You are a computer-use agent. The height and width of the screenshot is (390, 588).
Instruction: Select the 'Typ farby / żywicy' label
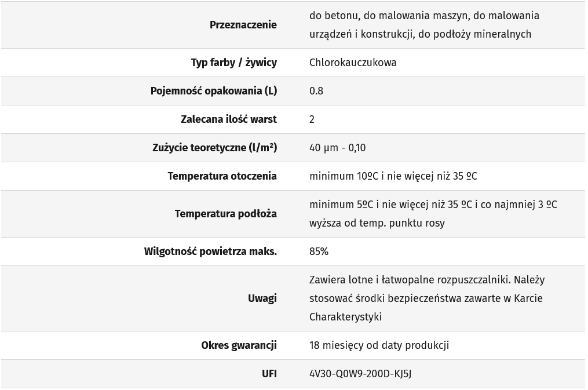click(x=233, y=63)
